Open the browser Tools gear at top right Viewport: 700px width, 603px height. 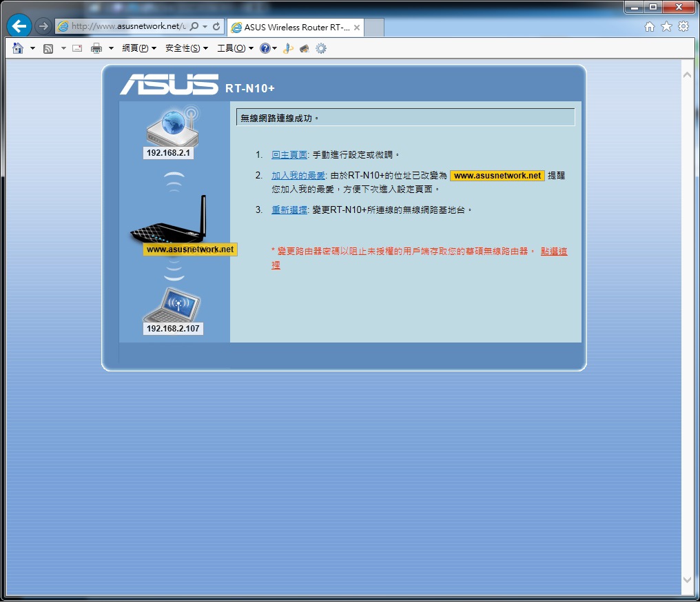(683, 26)
